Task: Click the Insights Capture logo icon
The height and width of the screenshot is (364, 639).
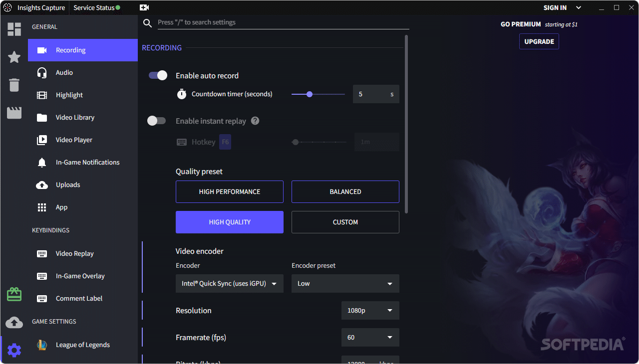Action: [x=7, y=7]
